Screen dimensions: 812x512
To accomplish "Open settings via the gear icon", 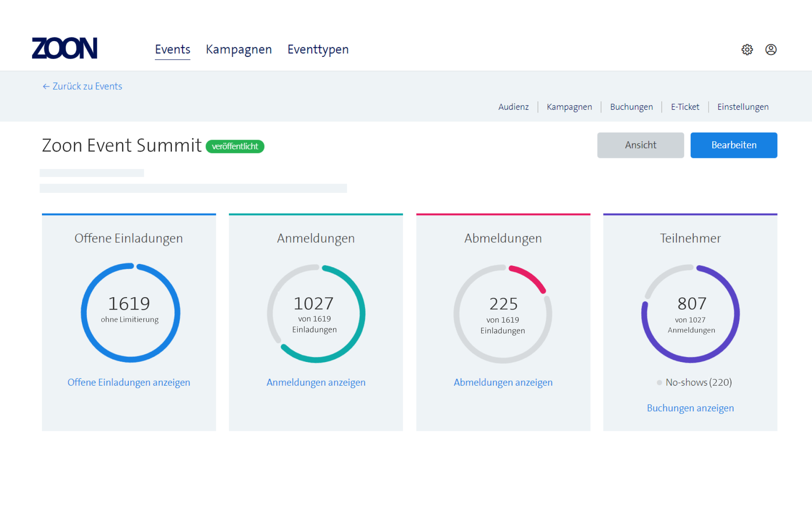I will [x=747, y=49].
